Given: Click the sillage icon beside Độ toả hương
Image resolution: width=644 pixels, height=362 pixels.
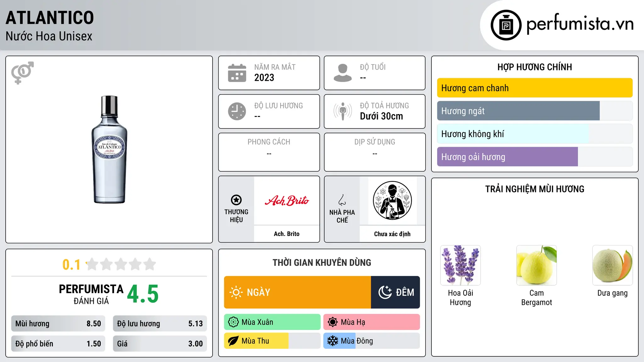Looking at the screenshot, I should tap(343, 111).
